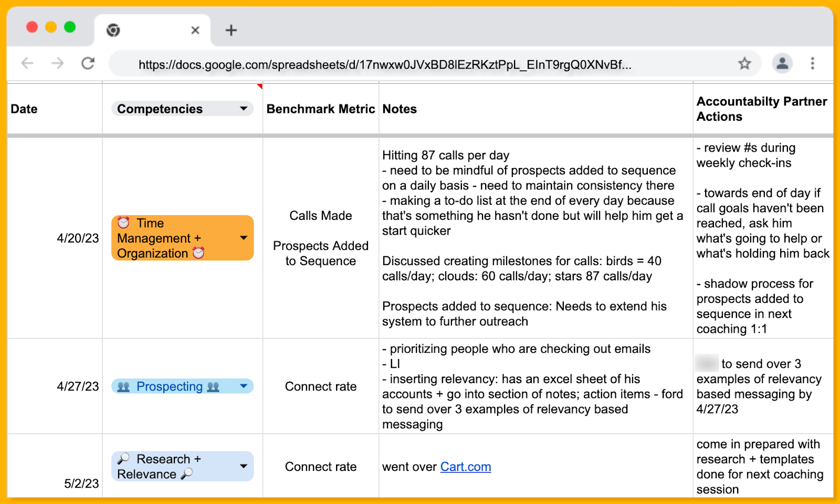The height and width of the screenshot is (504, 840).
Task: Open the user profile avatar
Action: click(x=782, y=64)
